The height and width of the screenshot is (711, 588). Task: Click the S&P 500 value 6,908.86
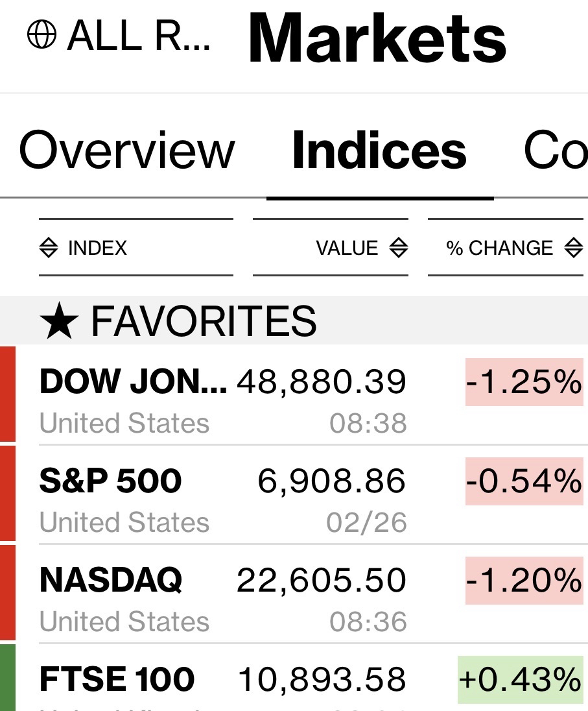point(331,481)
